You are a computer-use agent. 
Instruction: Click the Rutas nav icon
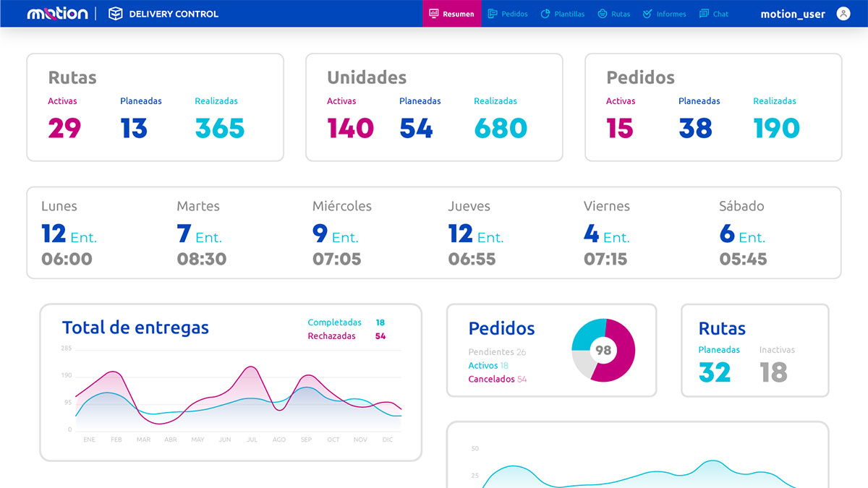point(603,14)
